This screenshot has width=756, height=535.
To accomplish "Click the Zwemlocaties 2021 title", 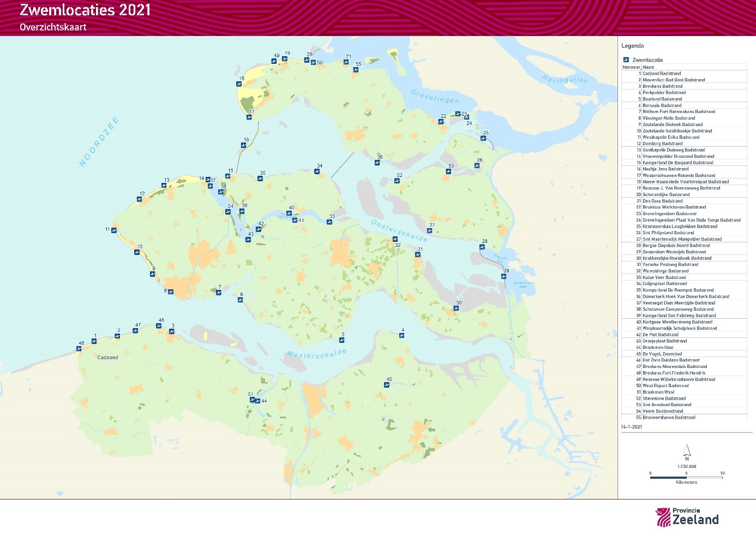I will (x=85, y=10).
